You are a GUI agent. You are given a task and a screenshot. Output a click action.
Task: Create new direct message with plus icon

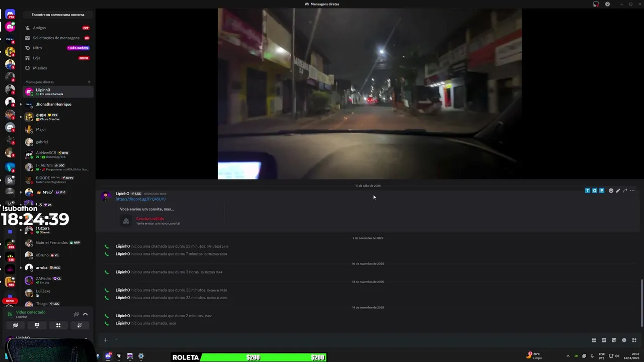click(x=89, y=82)
